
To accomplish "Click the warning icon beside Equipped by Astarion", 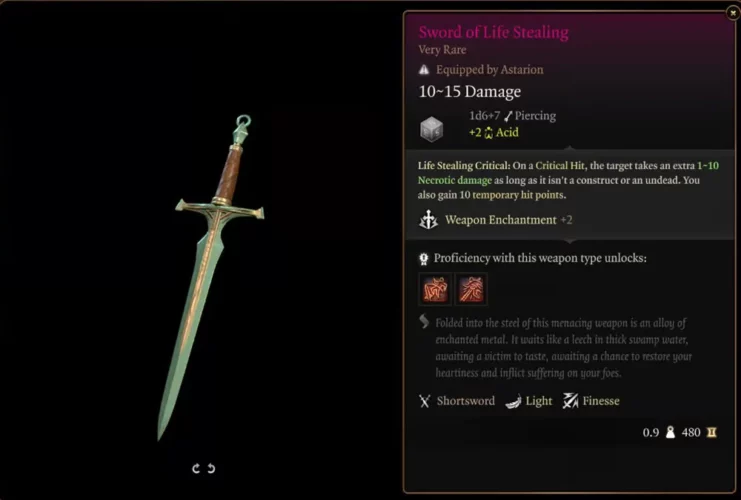I will click(424, 70).
